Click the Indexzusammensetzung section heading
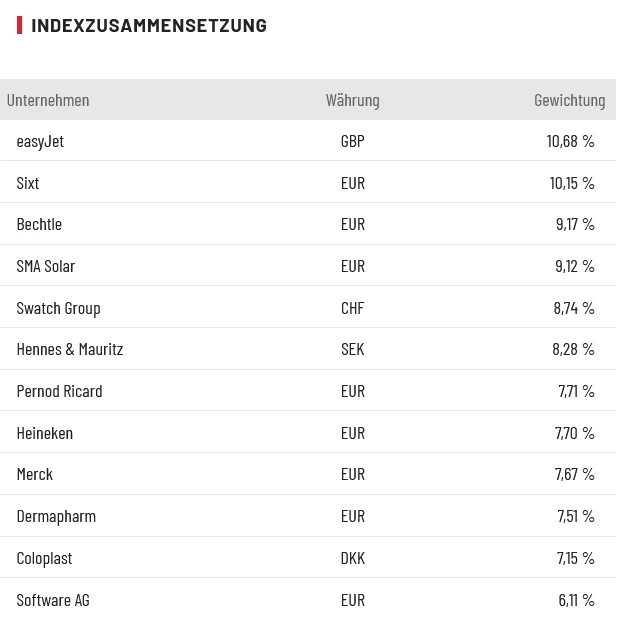 tap(149, 25)
